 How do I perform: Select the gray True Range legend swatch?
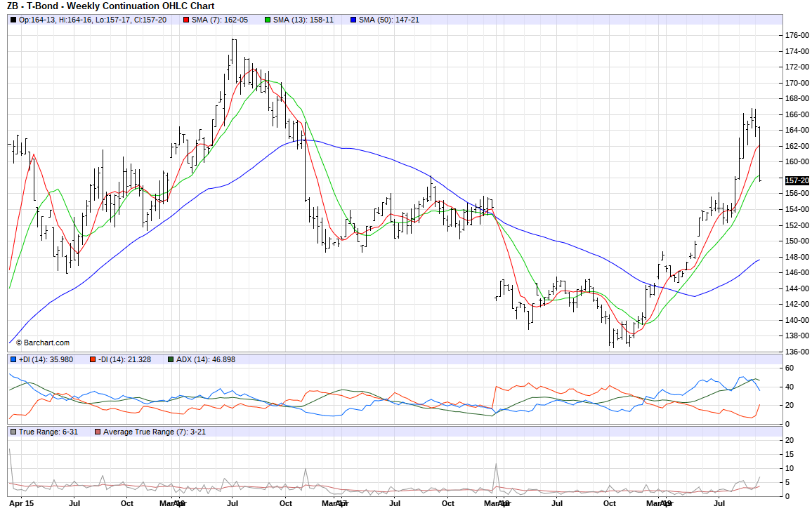click(13, 432)
